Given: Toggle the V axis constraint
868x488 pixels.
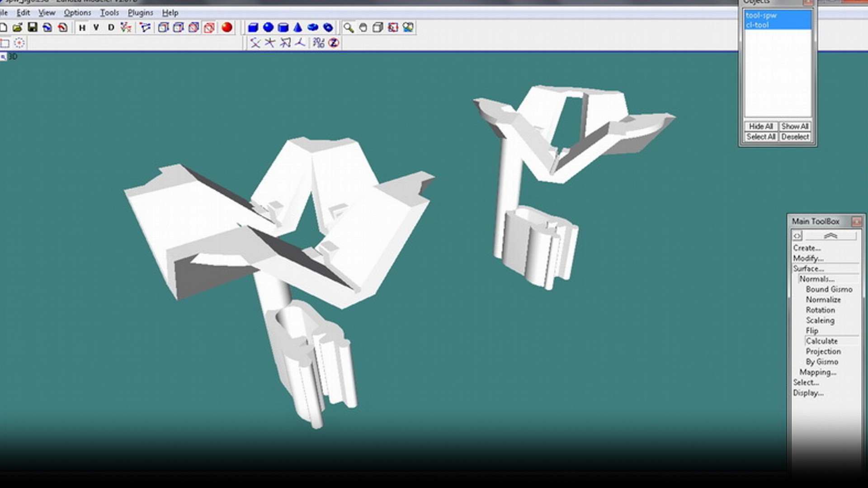Looking at the screenshot, I should [x=96, y=28].
